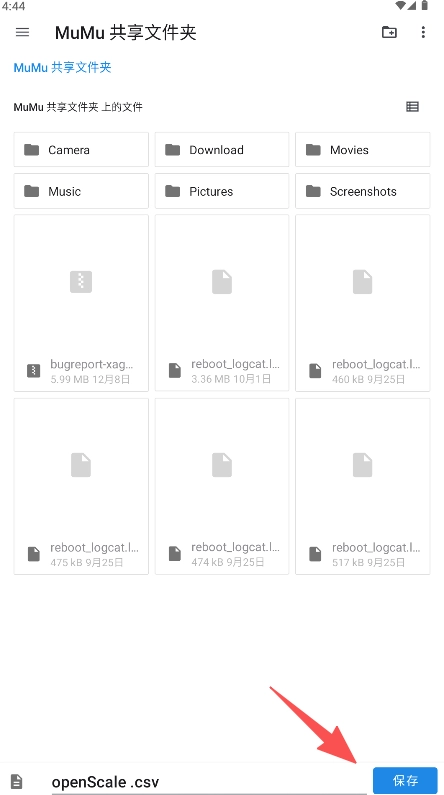Open the Pictures folder
This screenshot has width=444, height=795.
222,191
